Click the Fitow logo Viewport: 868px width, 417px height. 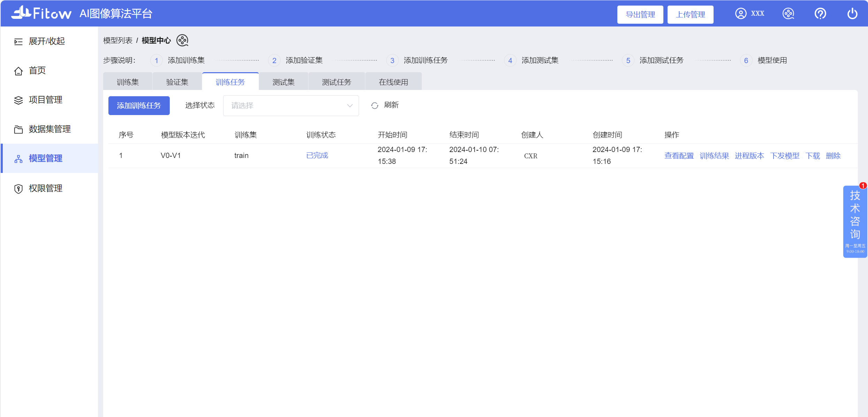(41, 13)
